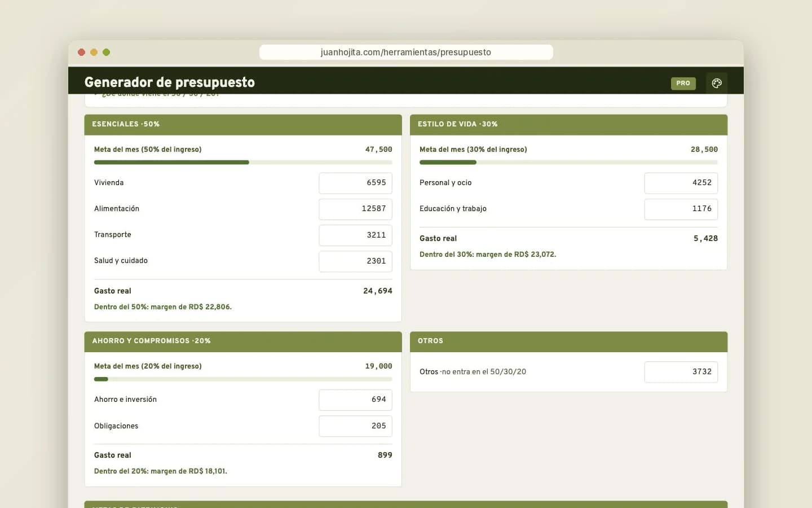
Task: Edit the Ahorro e inversión field
Action: (x=355, y=400)
